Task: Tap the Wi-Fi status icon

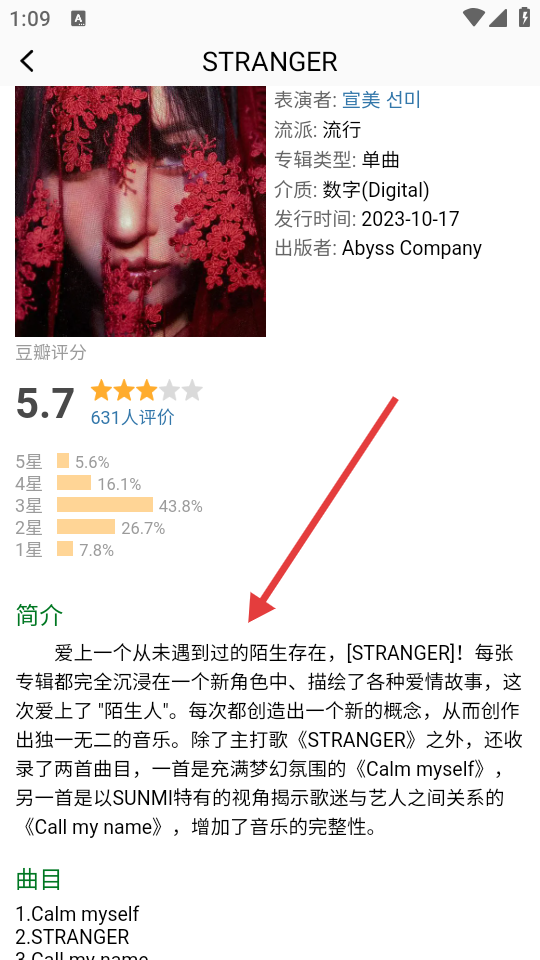Action: click(x=473, y=18)
